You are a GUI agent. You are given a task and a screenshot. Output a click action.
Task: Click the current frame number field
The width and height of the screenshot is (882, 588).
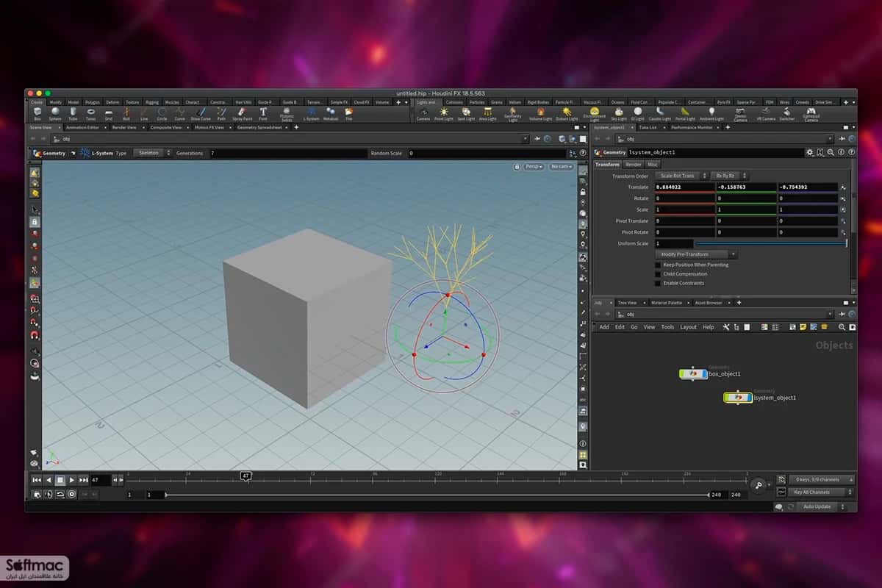pyautogui.click(x=100, y=480)
